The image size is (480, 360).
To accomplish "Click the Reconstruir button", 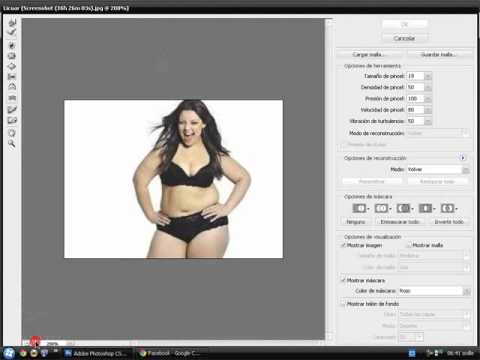I will 372,181.
